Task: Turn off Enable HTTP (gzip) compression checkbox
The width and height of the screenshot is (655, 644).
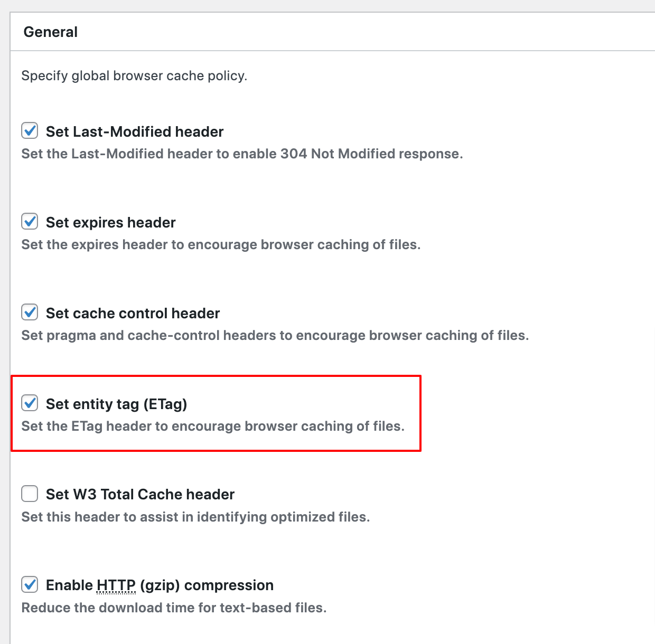Action: click(x=30, y=584)
